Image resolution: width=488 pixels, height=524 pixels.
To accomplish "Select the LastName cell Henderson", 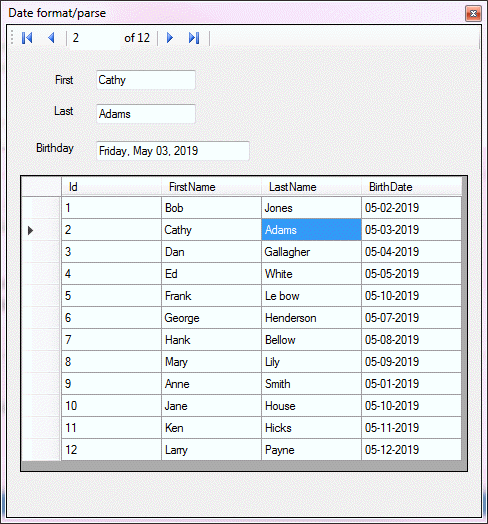I will click(x=311, y=318).
